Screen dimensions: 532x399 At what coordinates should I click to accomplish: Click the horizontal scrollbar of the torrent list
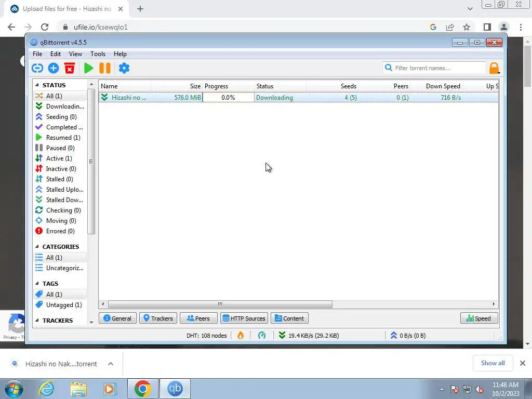tap(220, 304)
